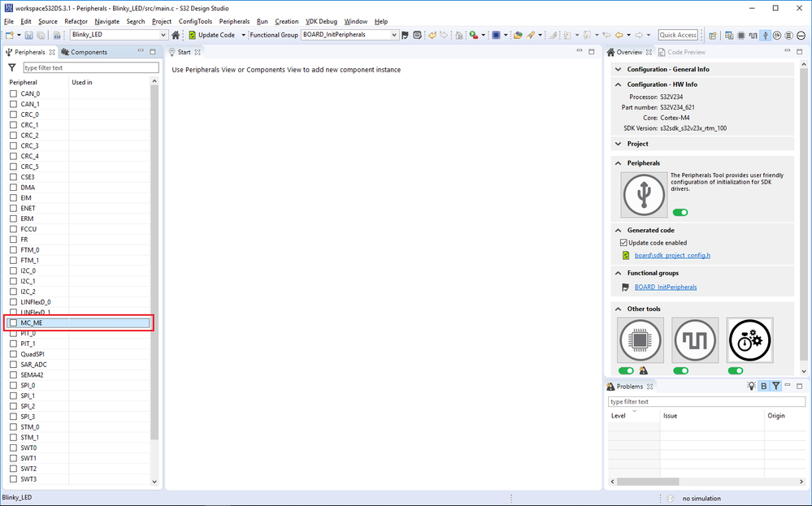Open the Clocks tool waveform icon

tap(695, 339)
